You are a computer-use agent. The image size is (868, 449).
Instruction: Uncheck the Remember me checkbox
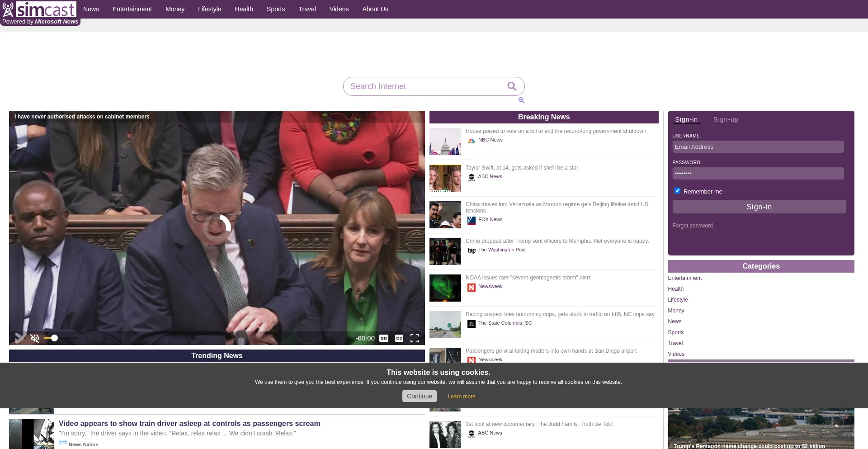(677, 191)
